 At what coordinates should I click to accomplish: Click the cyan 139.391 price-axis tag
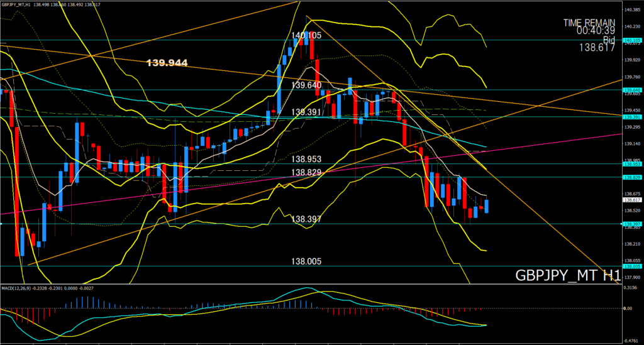(632, 118)
